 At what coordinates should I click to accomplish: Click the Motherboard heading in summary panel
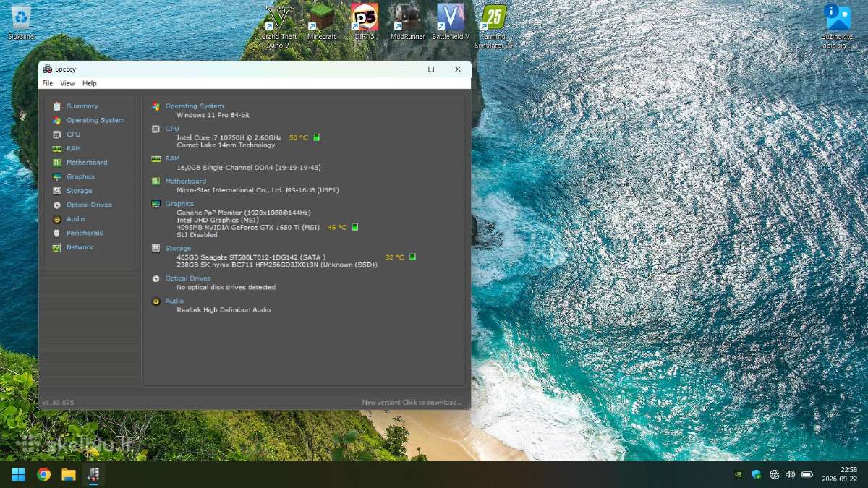coord(186,181)
